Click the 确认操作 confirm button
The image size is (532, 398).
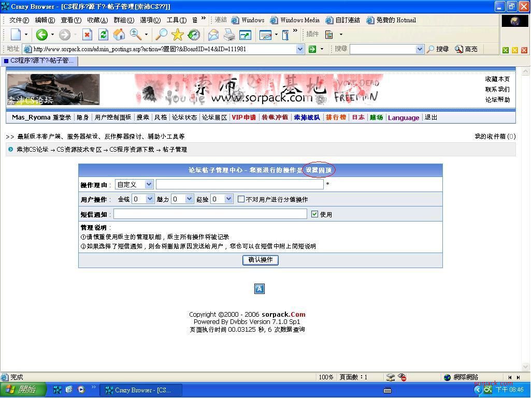pos(260,260)
